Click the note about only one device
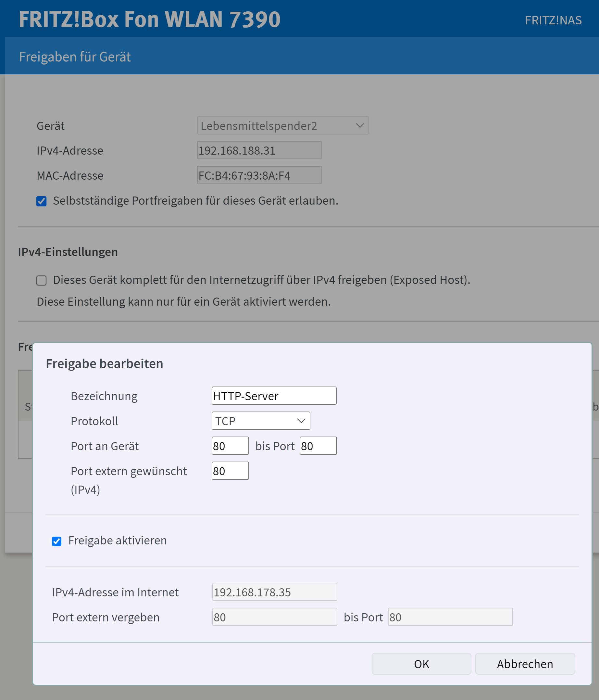 [184, 302]
